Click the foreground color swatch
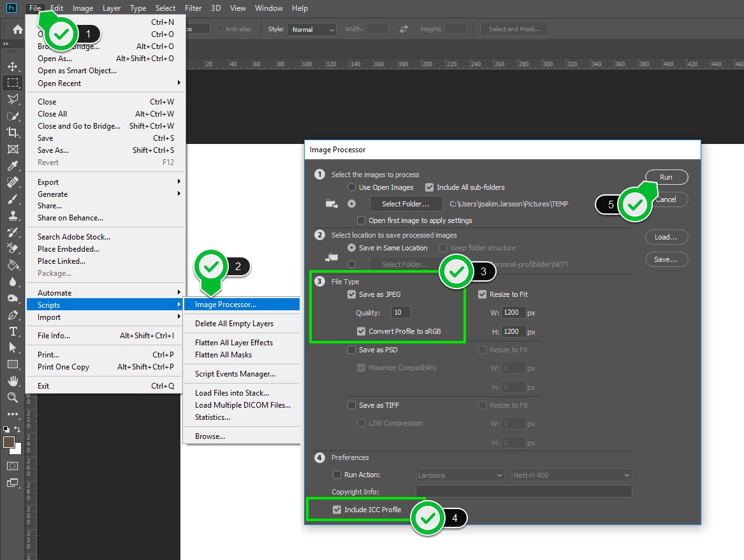Screen dimensions: 744x560 (8, 442)
